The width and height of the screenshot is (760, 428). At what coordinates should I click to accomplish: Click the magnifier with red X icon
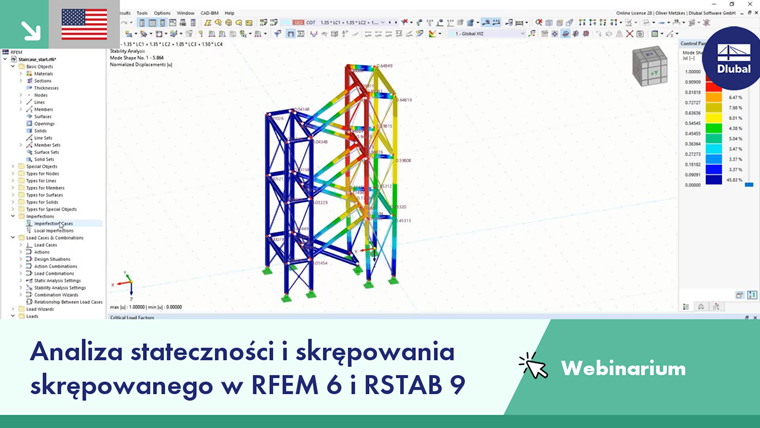pos(538,22)
